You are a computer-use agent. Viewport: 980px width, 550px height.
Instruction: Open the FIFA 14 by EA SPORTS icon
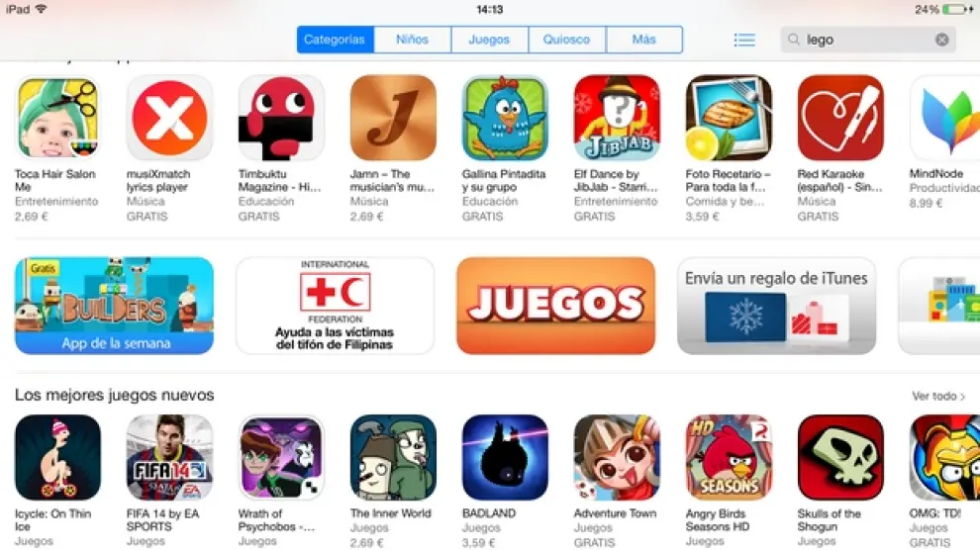(x=169, y=458)
